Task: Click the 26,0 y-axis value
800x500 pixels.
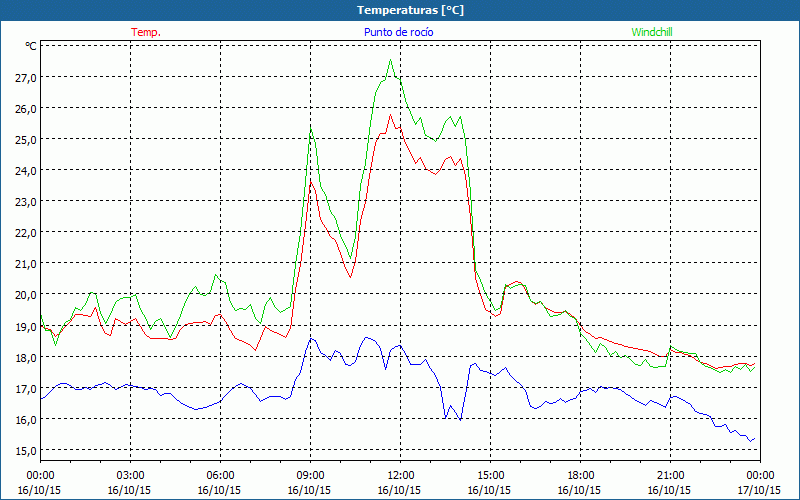Action: click(27, 109)
